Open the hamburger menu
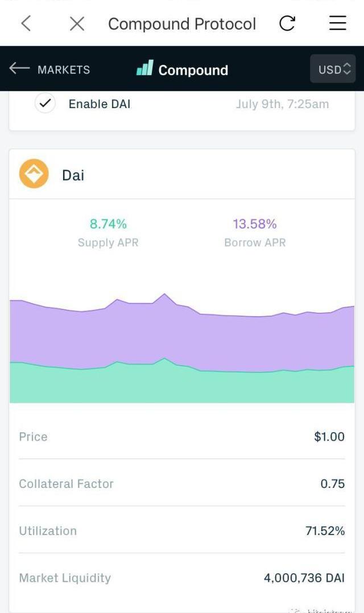This screenshot has height=613, width=364. (338, 23)
